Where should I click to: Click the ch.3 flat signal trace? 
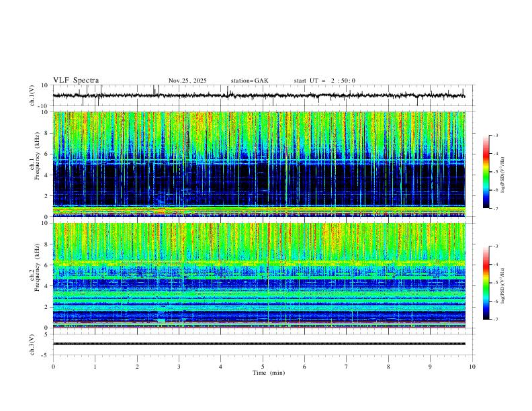pos(259,344)
